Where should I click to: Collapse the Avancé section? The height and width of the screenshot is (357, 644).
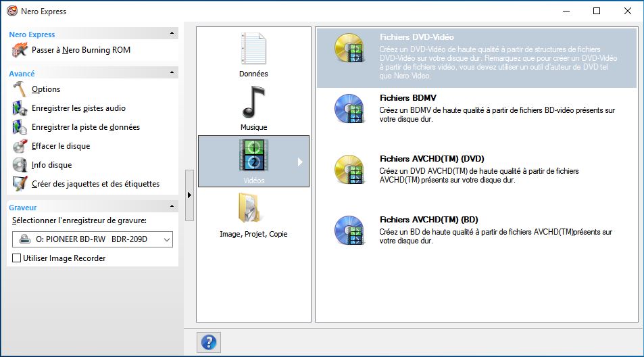click(x=172, y=73)
